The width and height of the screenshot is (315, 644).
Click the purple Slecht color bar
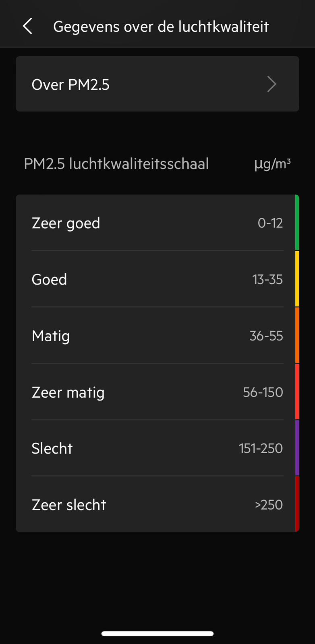click(x=297, y=448)
